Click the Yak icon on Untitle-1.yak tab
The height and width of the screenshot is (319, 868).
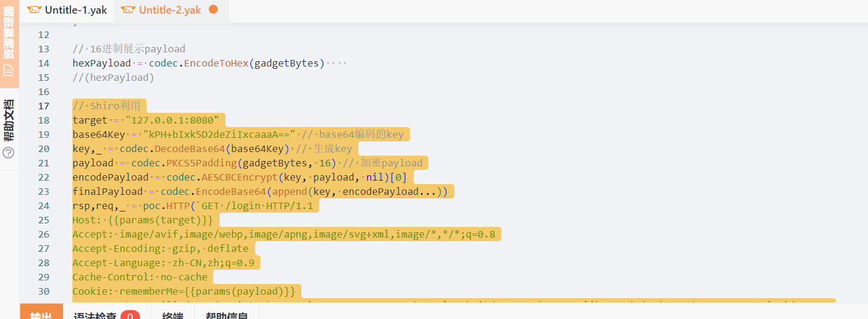click(x=34, y=10)
